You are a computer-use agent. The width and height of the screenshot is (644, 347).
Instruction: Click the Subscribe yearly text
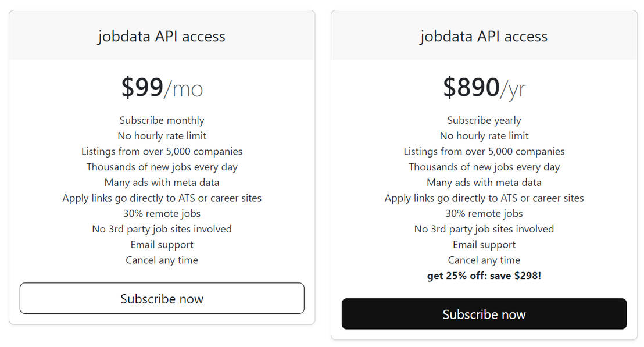[x=484, y=120]
